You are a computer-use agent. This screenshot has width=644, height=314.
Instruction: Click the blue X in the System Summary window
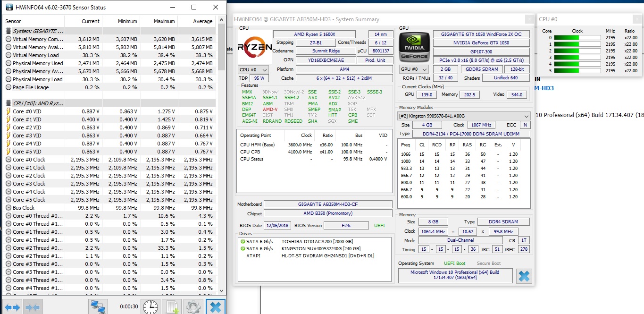click(524, 276)
